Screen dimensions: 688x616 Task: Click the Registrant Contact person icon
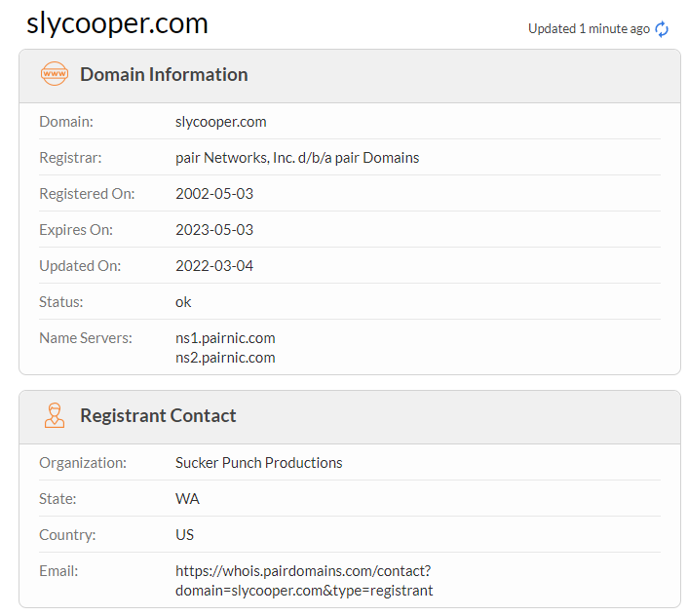click(55, 415)
